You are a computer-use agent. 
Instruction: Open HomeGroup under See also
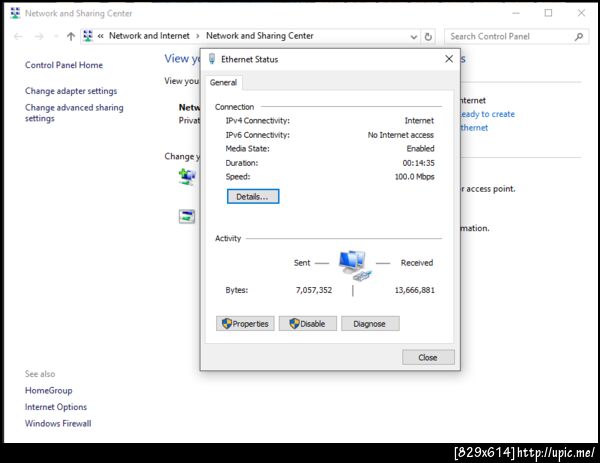(49, 391)
